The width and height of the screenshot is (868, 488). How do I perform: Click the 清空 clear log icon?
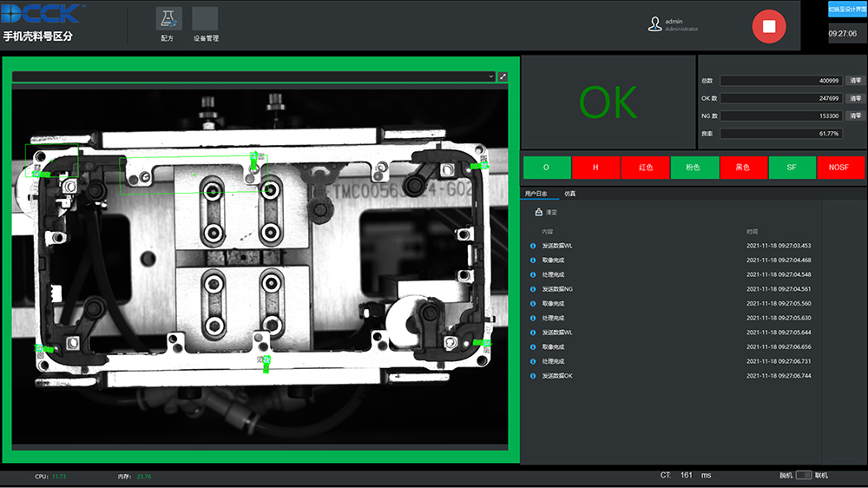pyautogui.click(x=539, y=212)
